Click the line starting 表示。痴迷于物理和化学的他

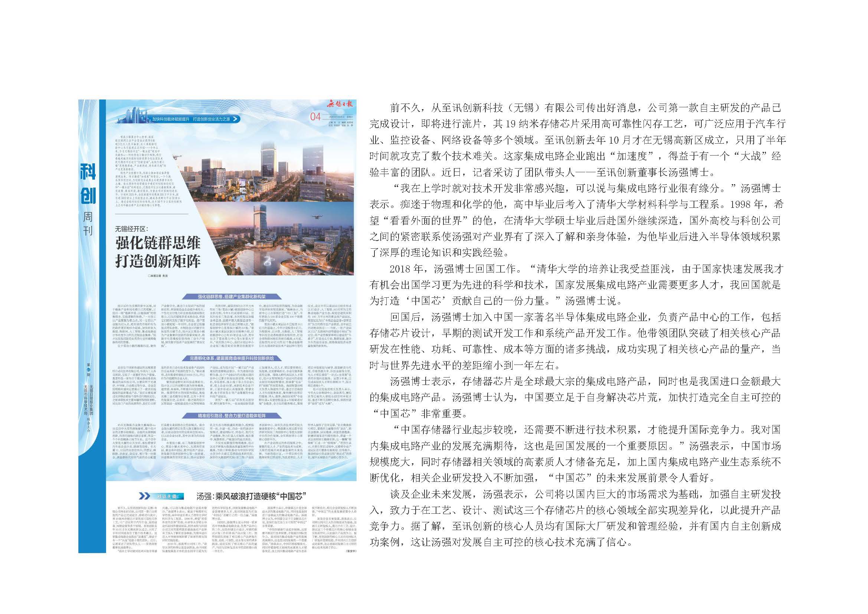tap(577, 205)
